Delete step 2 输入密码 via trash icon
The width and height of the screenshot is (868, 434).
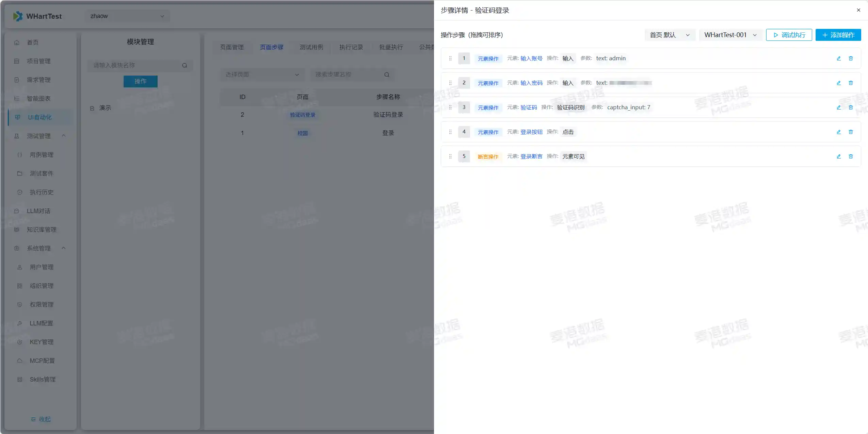(x=851, y=83)
